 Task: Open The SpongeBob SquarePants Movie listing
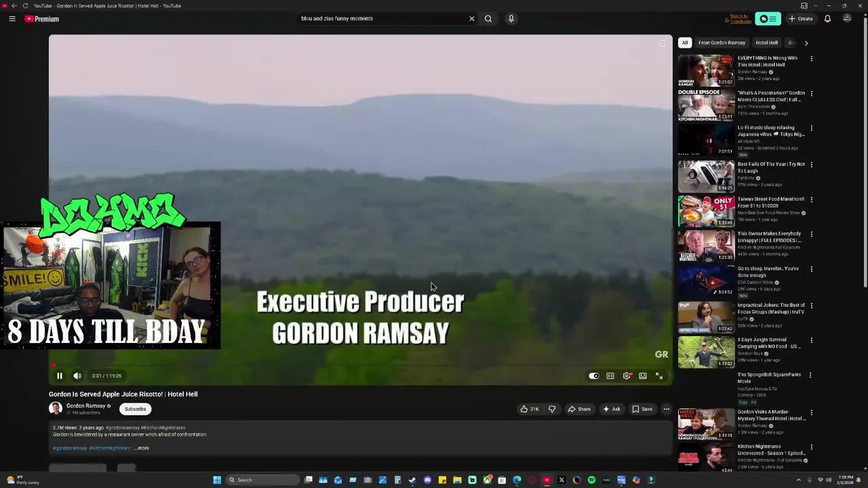pos(769,378)
